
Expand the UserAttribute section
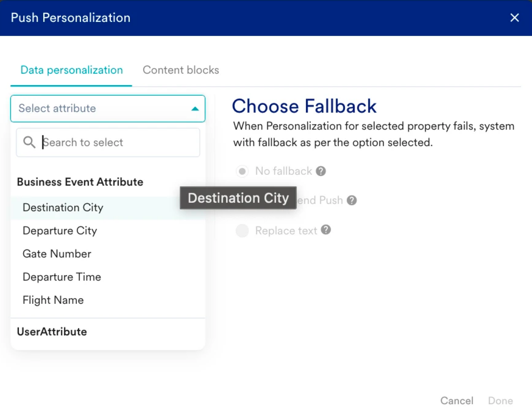click(x=52, y=332)
